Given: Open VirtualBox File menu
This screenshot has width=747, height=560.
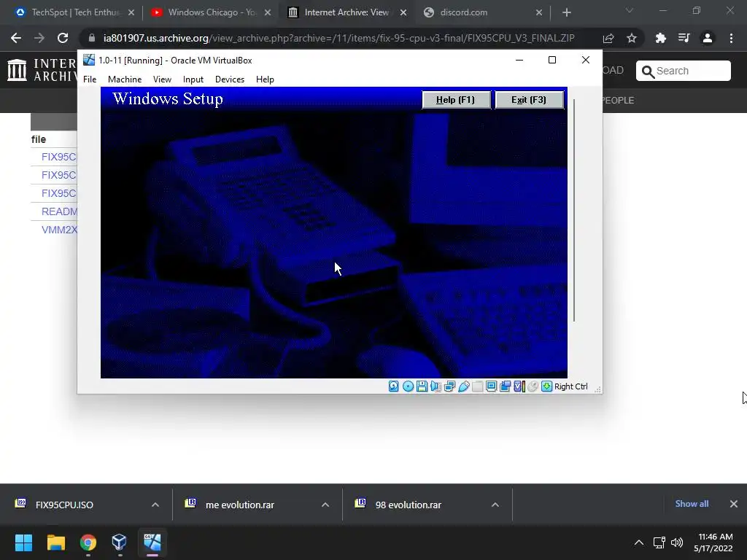Looking at the screenshot, I should coord(90,79).
